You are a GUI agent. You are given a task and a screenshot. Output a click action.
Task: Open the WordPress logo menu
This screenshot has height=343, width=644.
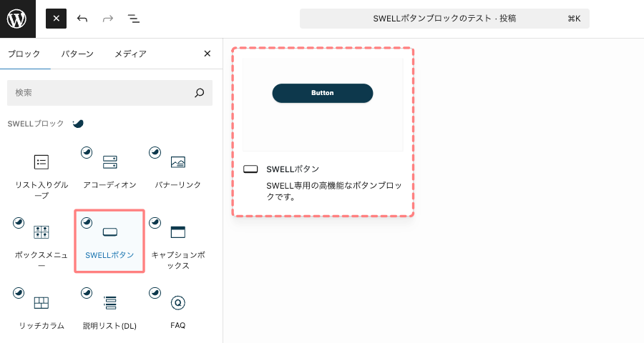point(18,19)
